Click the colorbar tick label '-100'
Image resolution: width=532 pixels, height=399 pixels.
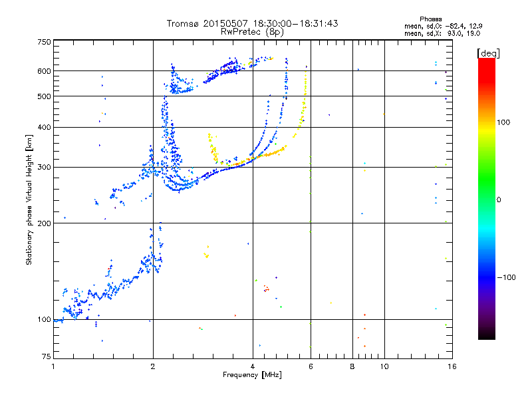pyautogui.click(x=506, y=277)
